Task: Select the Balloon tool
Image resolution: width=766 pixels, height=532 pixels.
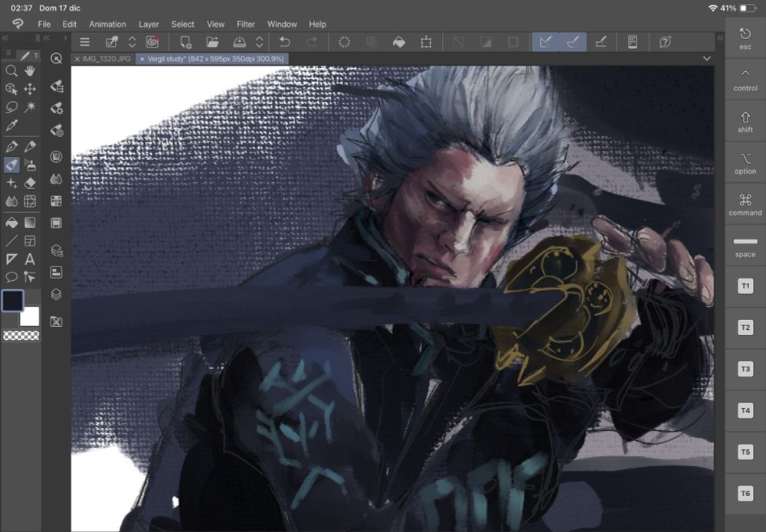Action: (11, 277)
